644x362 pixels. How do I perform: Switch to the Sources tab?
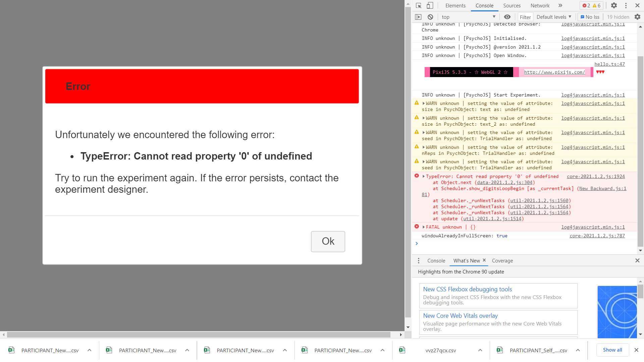(512, 5)
